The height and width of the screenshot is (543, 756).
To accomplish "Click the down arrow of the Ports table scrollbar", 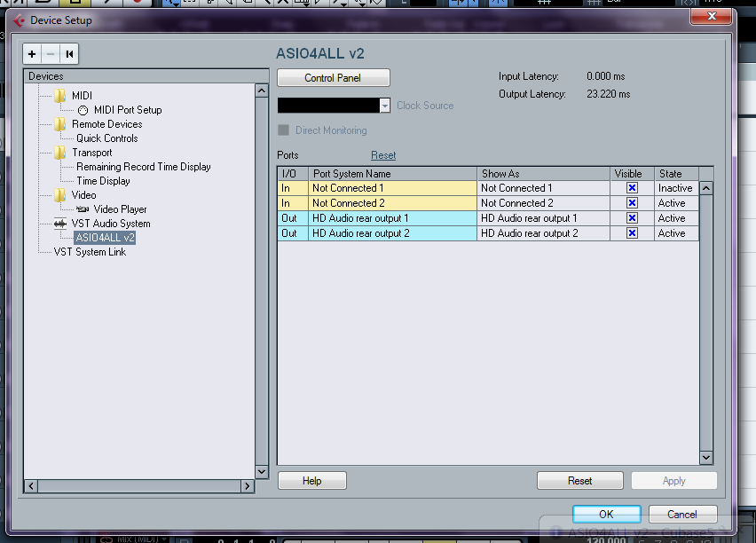I will pos(706,458).
